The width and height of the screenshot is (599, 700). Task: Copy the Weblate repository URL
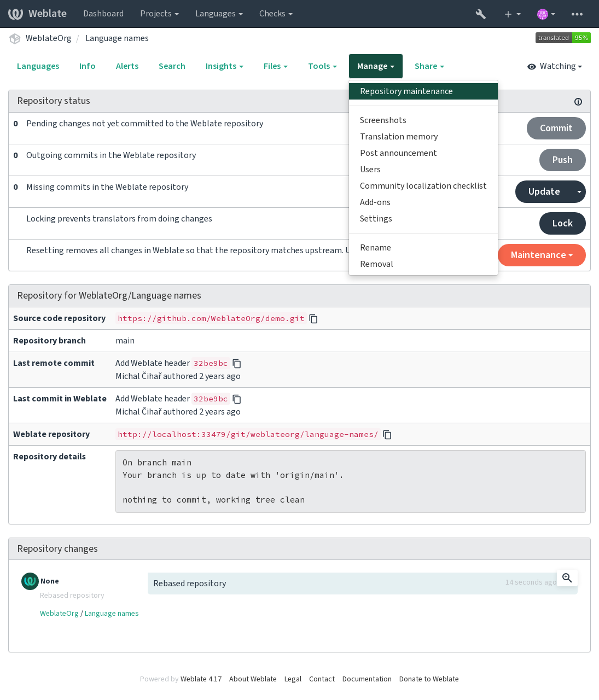coord(387,435)
